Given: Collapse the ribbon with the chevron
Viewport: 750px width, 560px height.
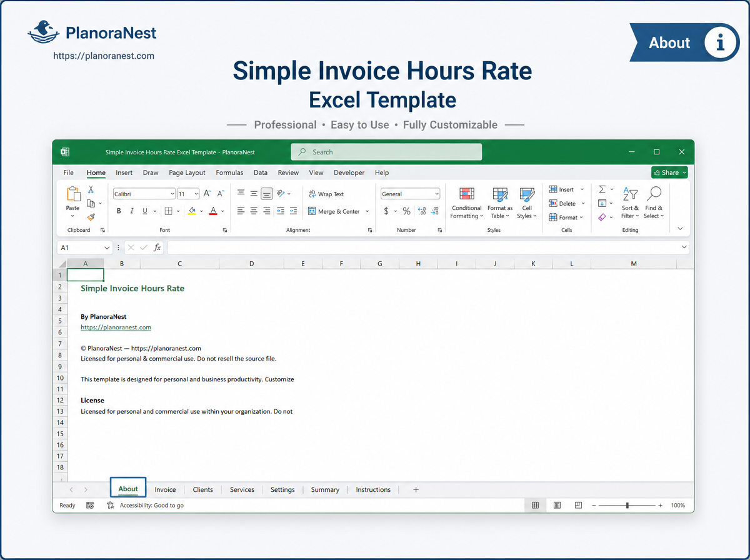Looking at the screenshot, I should pos(680,229).
